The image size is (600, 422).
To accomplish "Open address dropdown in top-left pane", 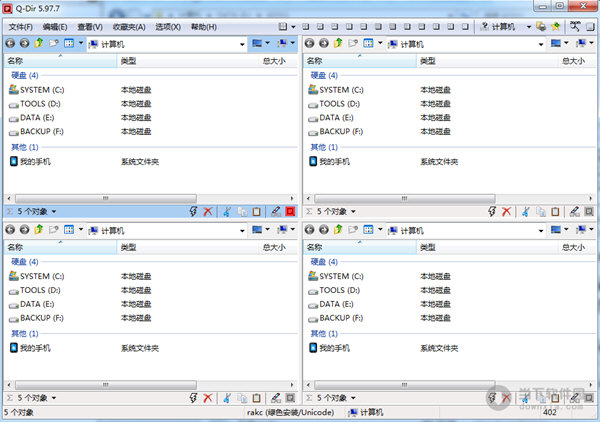I will 242,44.
